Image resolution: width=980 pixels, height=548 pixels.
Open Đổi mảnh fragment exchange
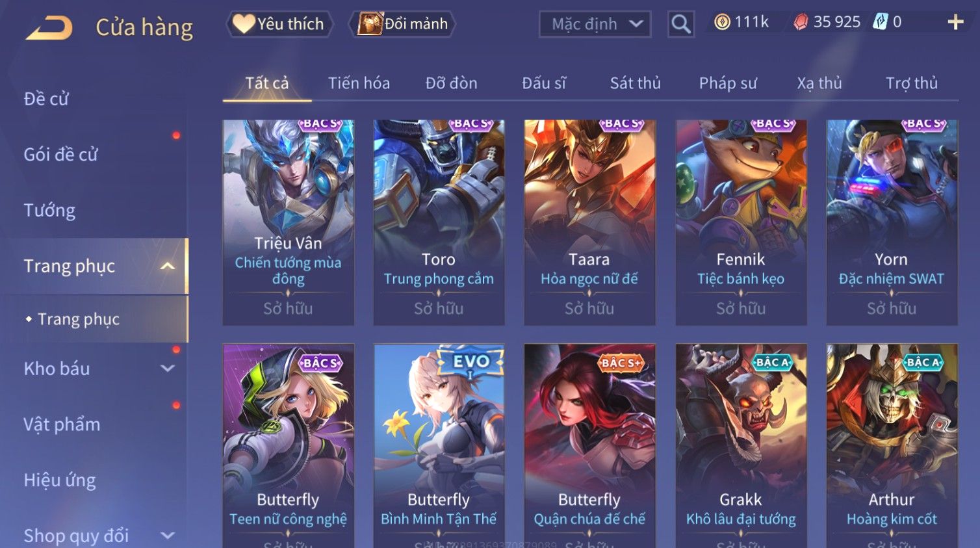(402, 24)
